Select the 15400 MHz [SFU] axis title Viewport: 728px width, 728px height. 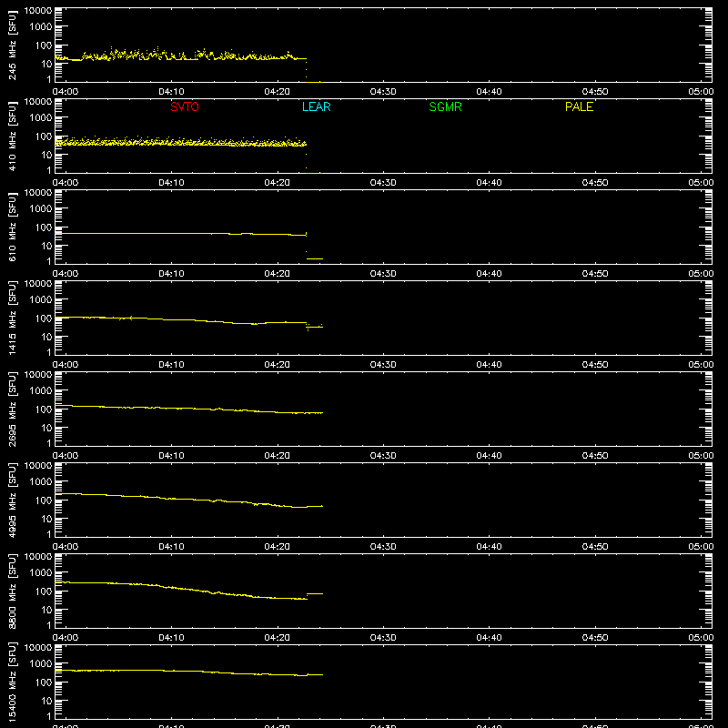[x=13, y=682]
